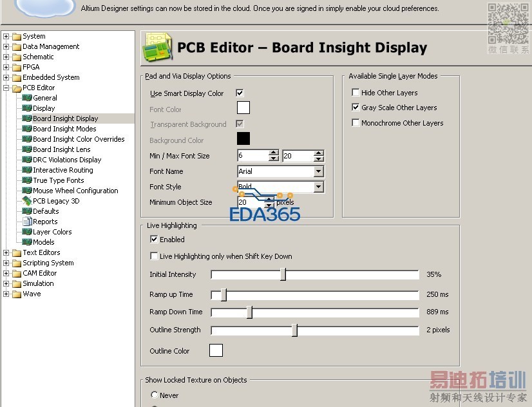Screen dimensions: 532x407
Task: Click the DRC Violations Display icon
Action: pos(27,160)
